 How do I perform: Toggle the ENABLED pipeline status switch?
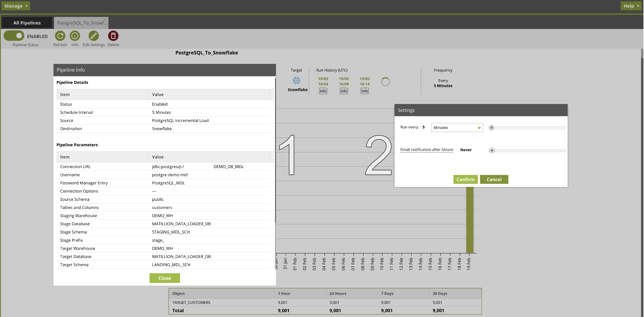coord(14,36)
